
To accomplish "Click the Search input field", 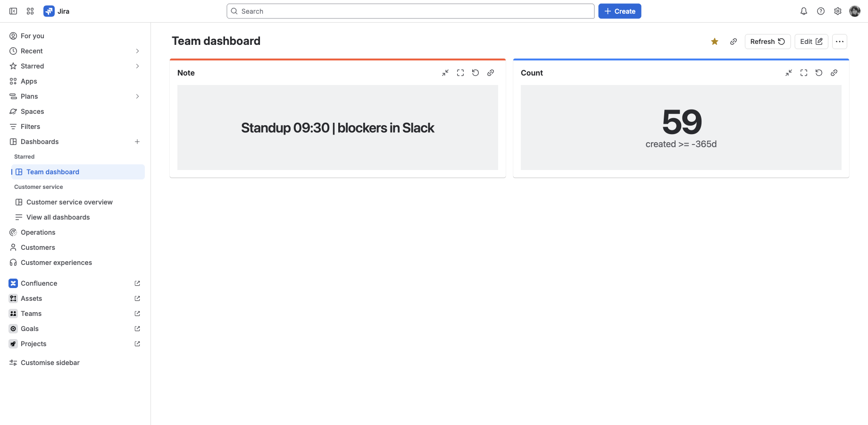I will (x=410, y=11).
